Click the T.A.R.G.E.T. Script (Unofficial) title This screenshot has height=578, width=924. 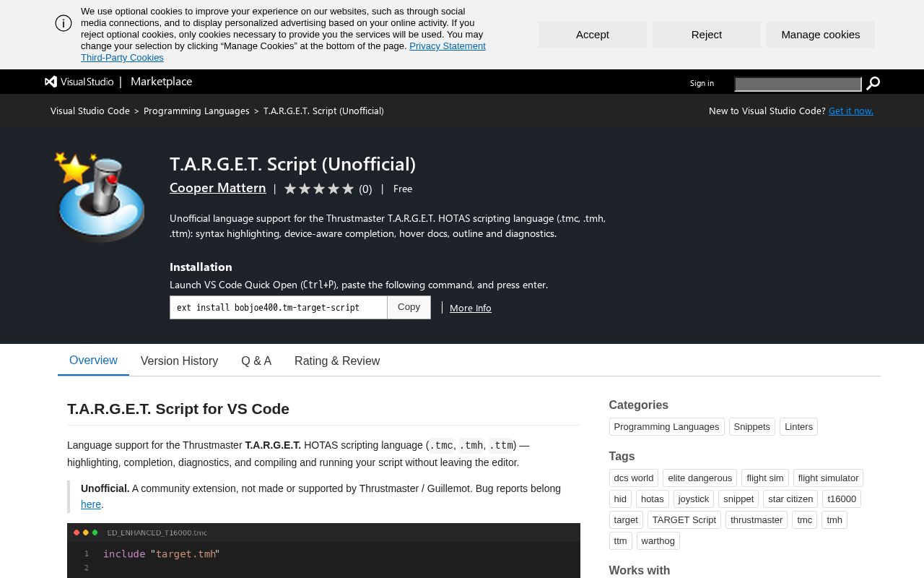[x=293, y=164]
